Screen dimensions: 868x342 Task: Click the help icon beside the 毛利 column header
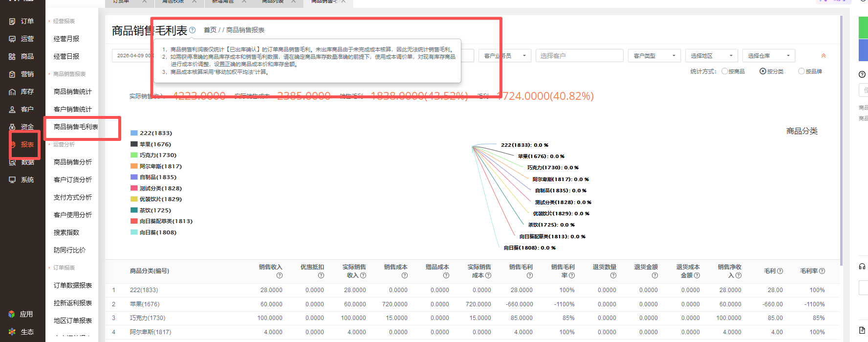tap(780, 271)
